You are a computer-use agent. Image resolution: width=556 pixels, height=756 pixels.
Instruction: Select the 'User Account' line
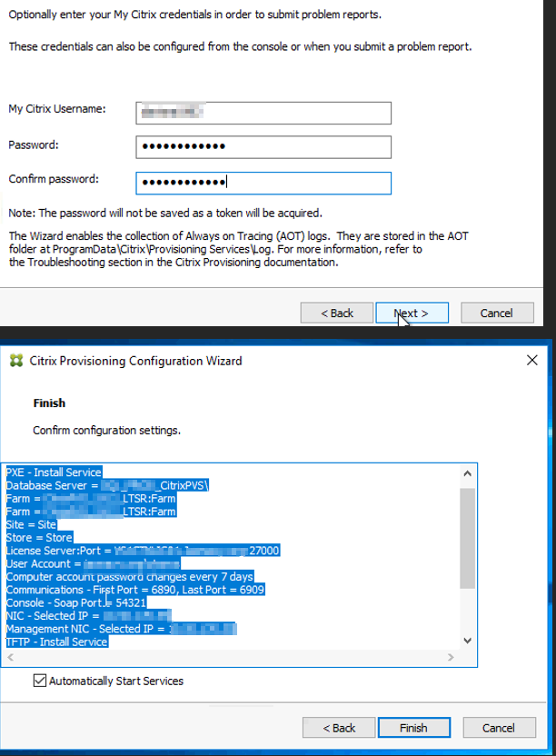pyautogui.click(x=93, y=563)
